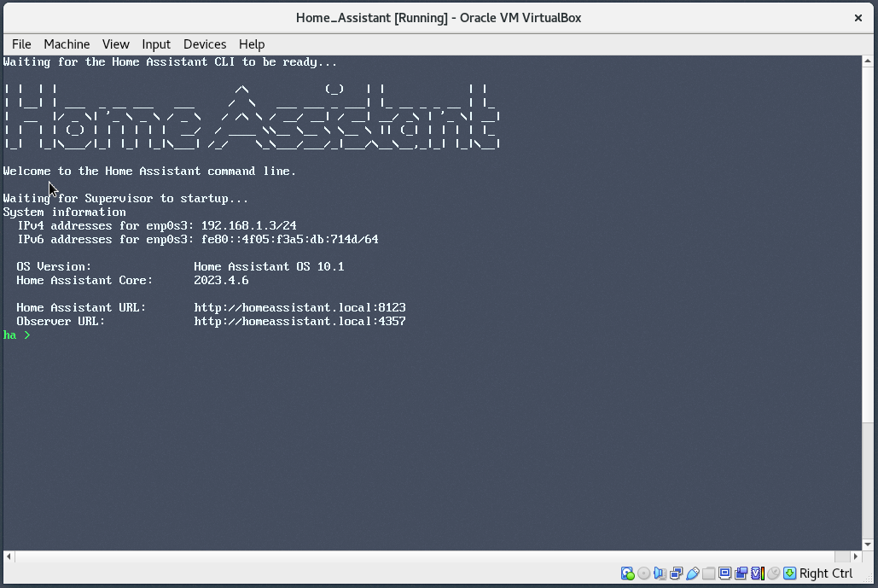Viewport: 878px width, 588px height.
Task: Open the Input menu
Action: point(156,44)
